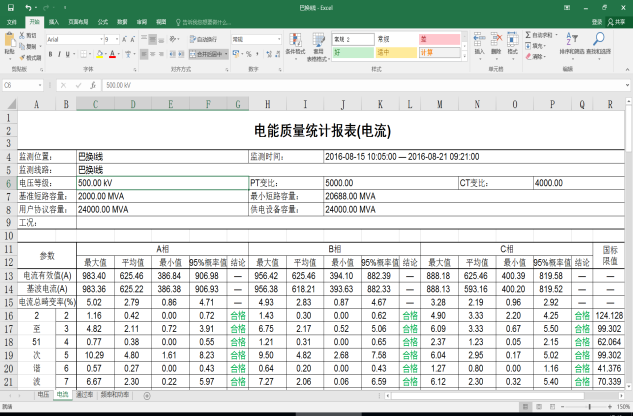Apply the yellow fill color bucket
633x416 pixels.
100,54
